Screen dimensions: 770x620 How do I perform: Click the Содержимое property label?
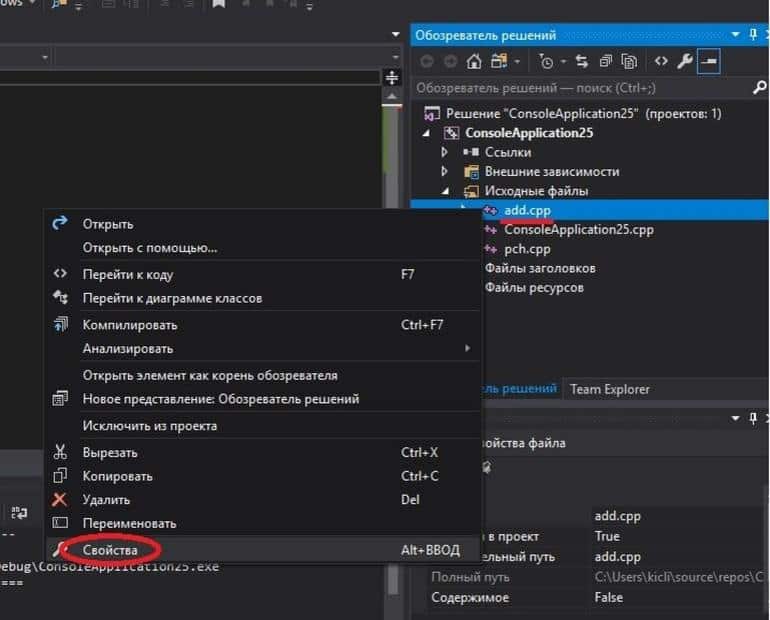[470, 597]
